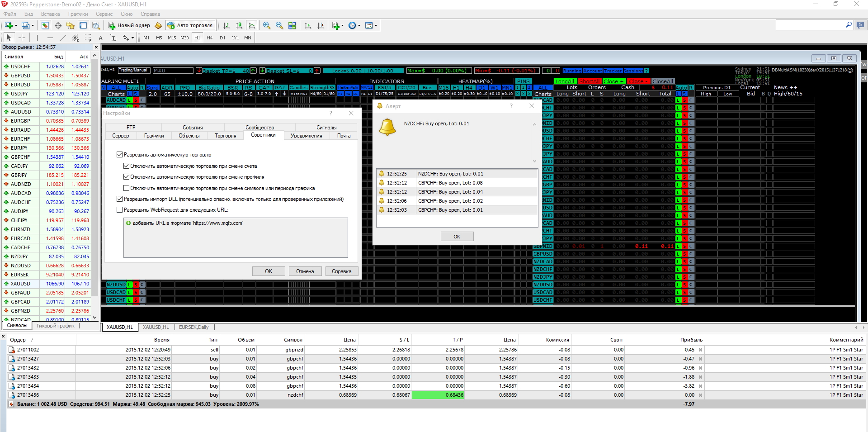The height and width of the screenshot is (432, 868).
Task: Click the zoom out magnifier icon
Action: tap(279, 25)
